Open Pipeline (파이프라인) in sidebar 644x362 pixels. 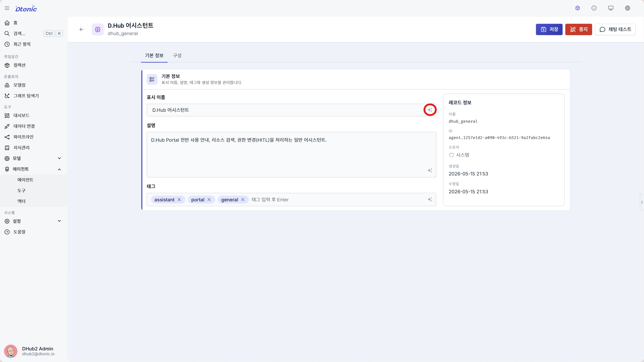34,137
